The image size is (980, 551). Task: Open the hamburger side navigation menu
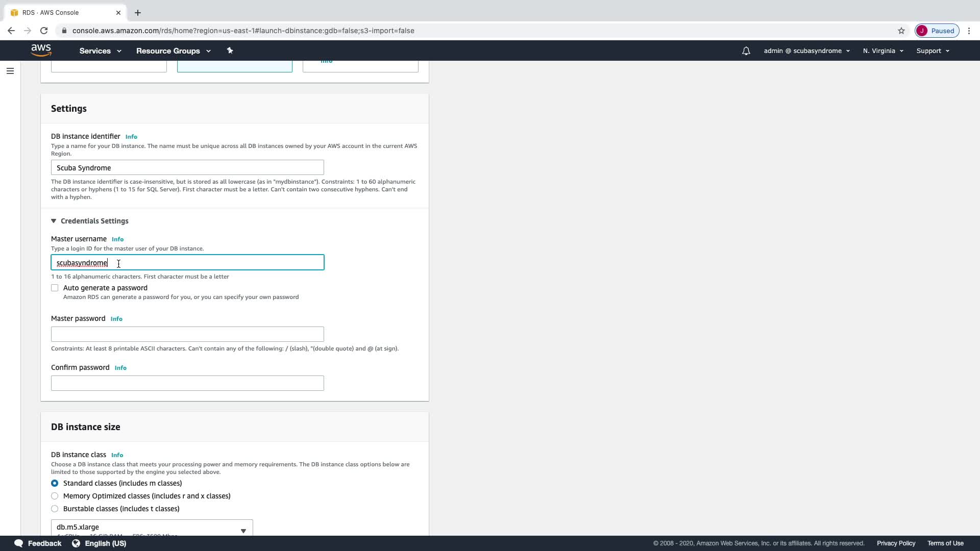pyautogui.click(x=10, y=71)
